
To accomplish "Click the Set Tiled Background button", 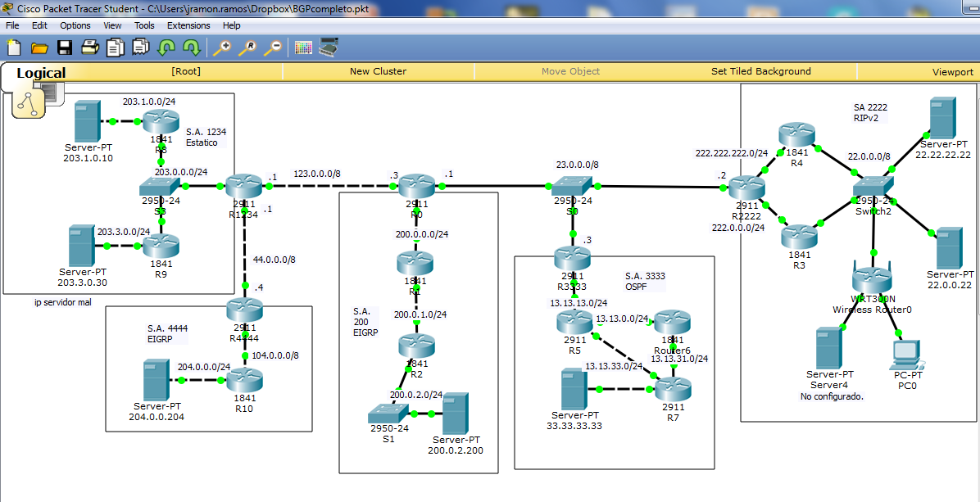I will pos(760,71).
